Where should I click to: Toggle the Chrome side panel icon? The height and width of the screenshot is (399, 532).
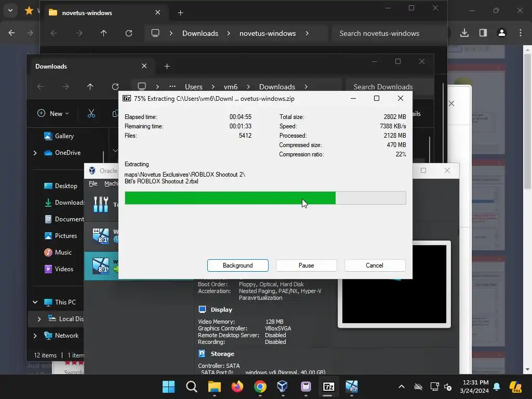click(x=483, y=33)
